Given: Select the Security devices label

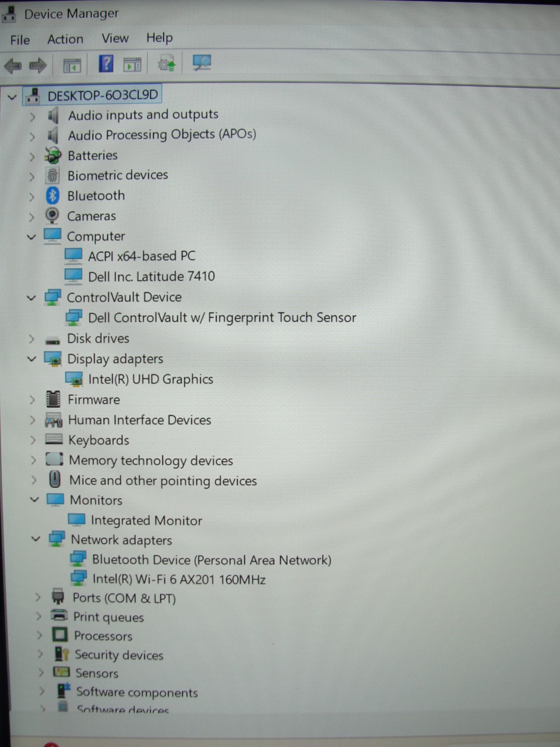Looking at the screenshot, I should coord(119,655).
